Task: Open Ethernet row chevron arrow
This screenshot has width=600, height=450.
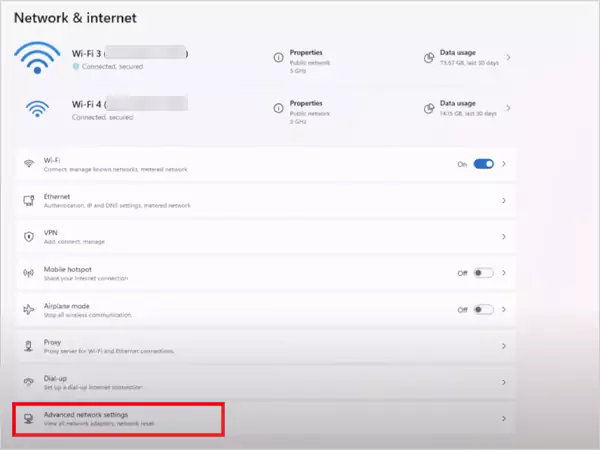Action: (x=504, y=201)
